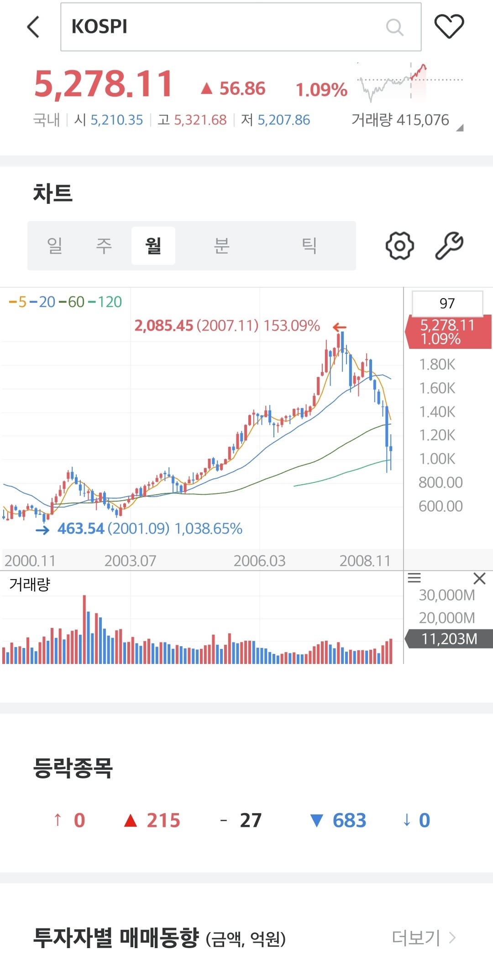
Task: Tap the 215 advancing stocks count
Action: tap(163, 820)
